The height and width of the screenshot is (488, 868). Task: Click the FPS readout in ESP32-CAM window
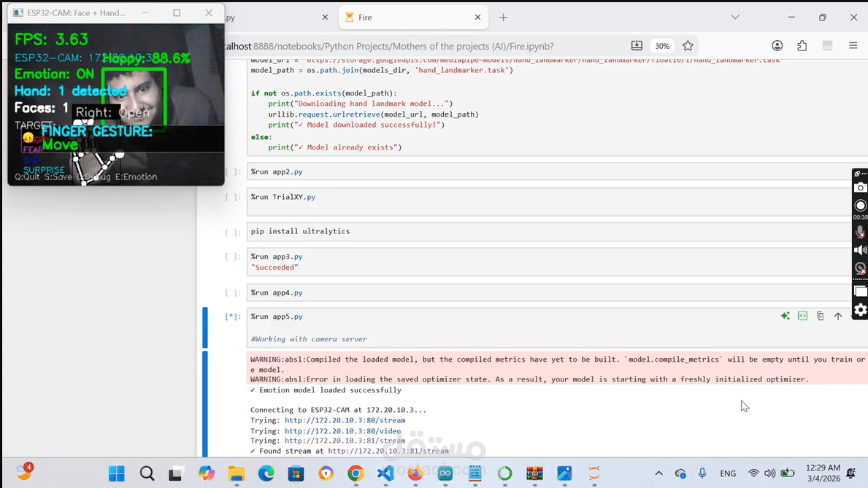[x=52, y=39]
